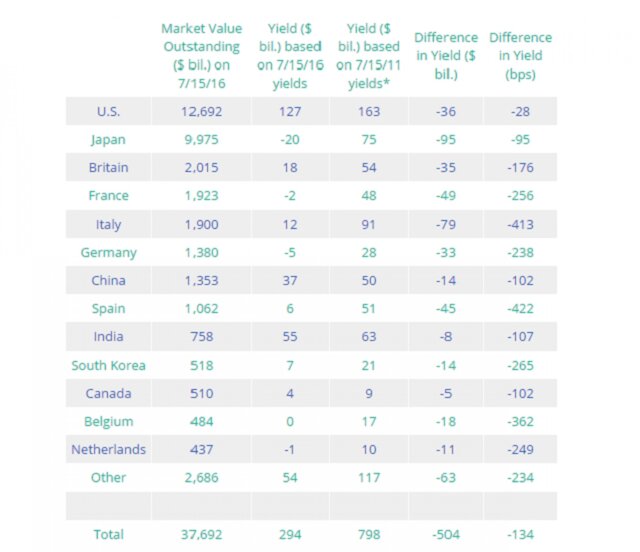Select the France row label
The width and height of the screenshot is (640, 552).
(108, 197)
